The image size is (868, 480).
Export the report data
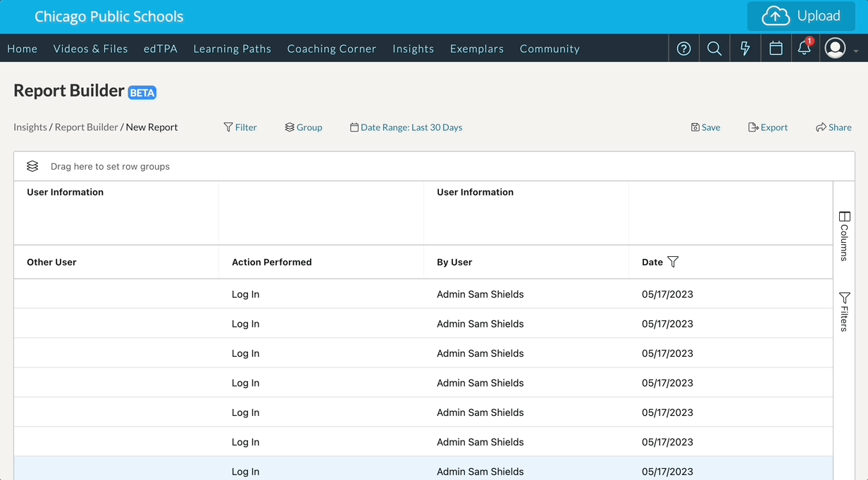(x=768, y=127)
